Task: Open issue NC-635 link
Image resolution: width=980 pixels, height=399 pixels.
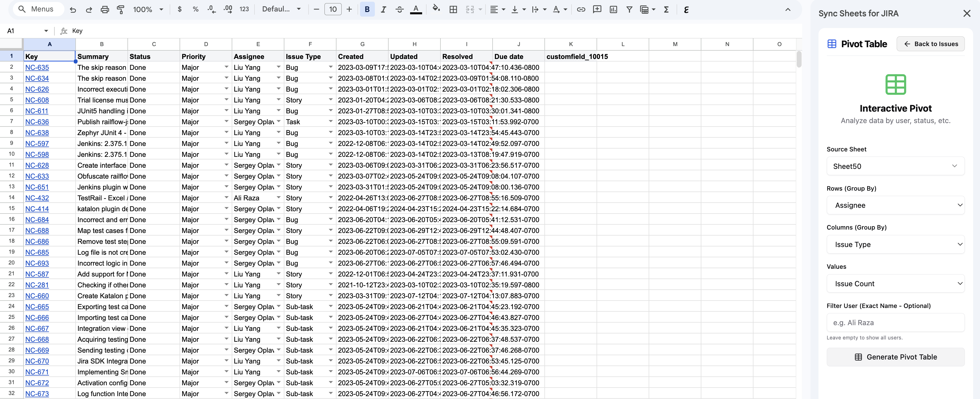Action: pyautogui.click(x=37, y=67)
